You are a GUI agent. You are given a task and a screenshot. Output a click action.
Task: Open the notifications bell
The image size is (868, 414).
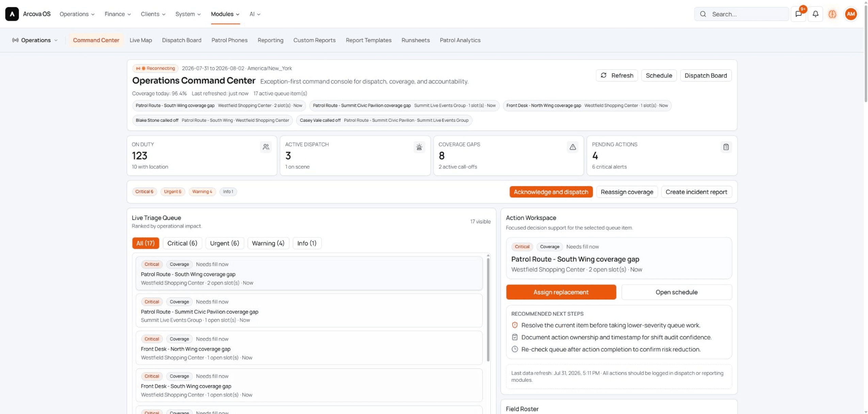click(x=815, y=14)
